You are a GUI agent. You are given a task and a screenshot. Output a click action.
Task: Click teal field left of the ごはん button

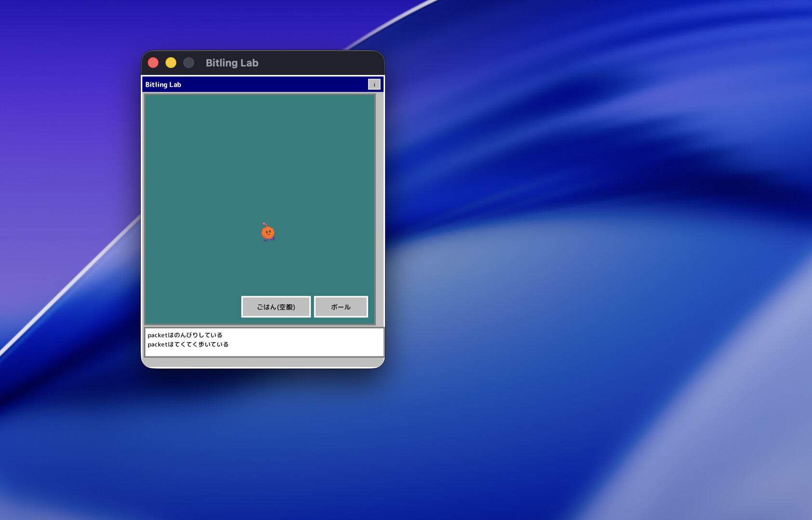click(193, 307)
